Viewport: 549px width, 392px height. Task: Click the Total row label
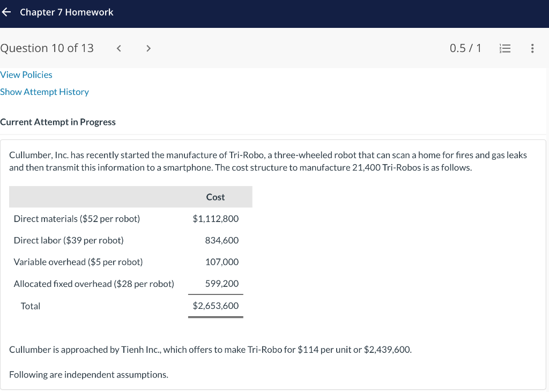31,306
